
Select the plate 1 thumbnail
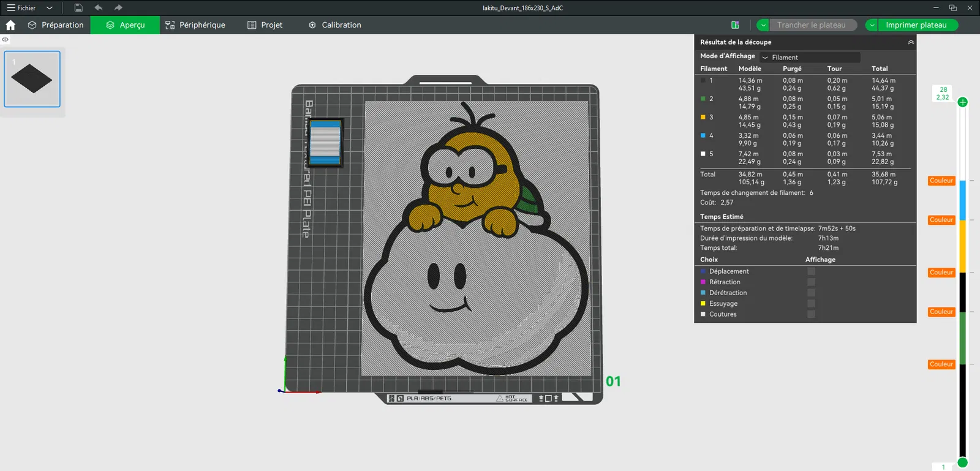point(32,79)
